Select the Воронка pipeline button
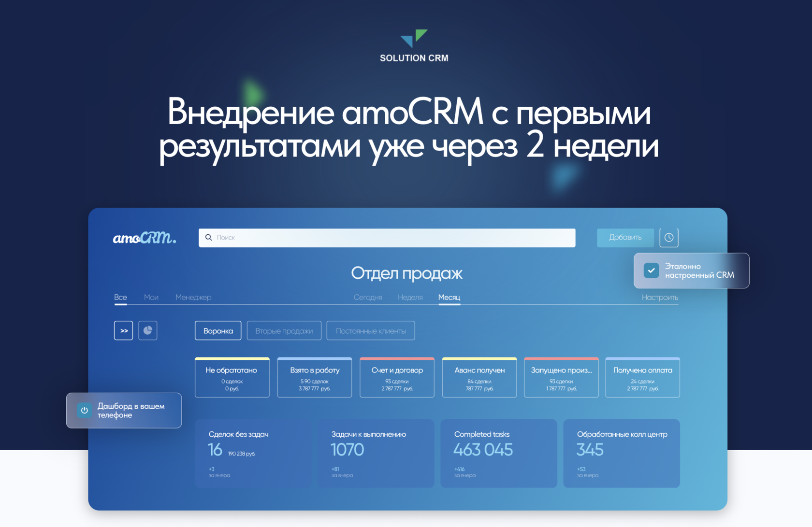The height and width of the screenshot is (527, 812). [218, 331]
